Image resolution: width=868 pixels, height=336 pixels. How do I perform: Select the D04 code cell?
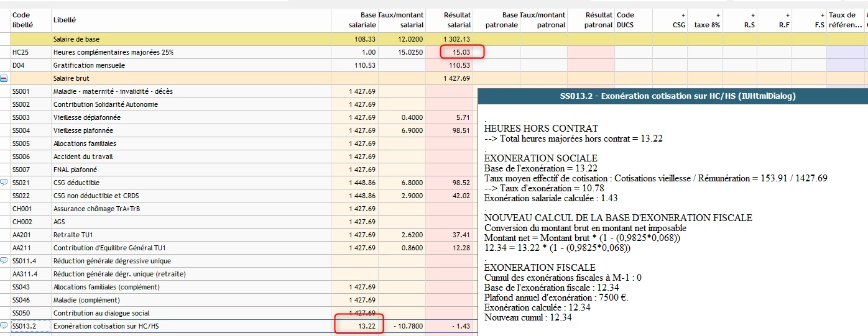[18, 65]
